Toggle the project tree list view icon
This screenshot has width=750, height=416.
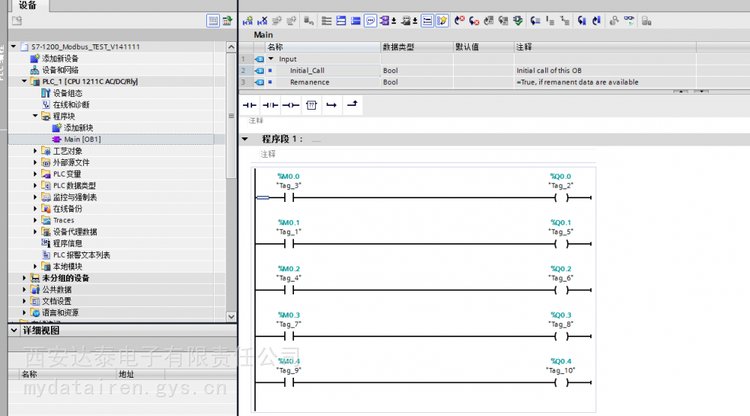click(213, 20)
